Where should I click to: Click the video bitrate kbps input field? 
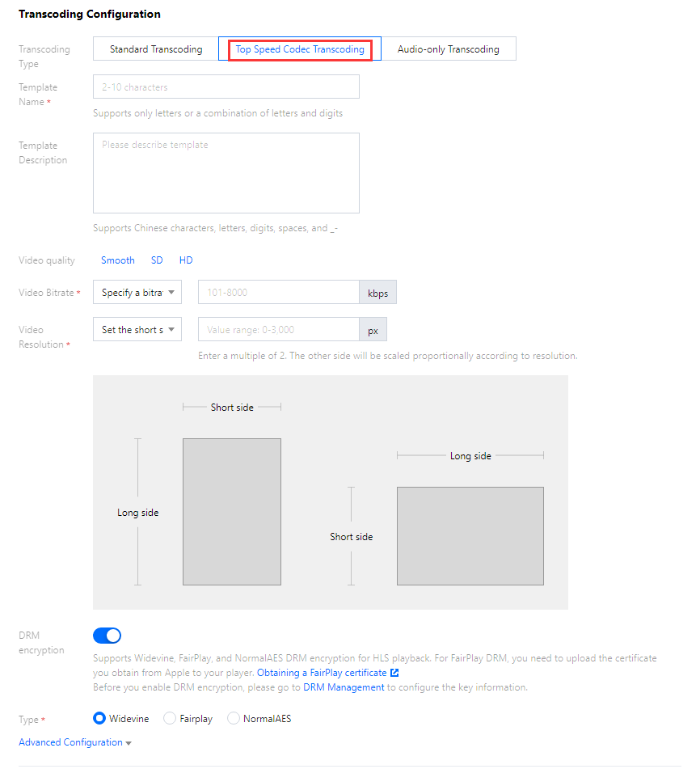(x=278, y=292)
